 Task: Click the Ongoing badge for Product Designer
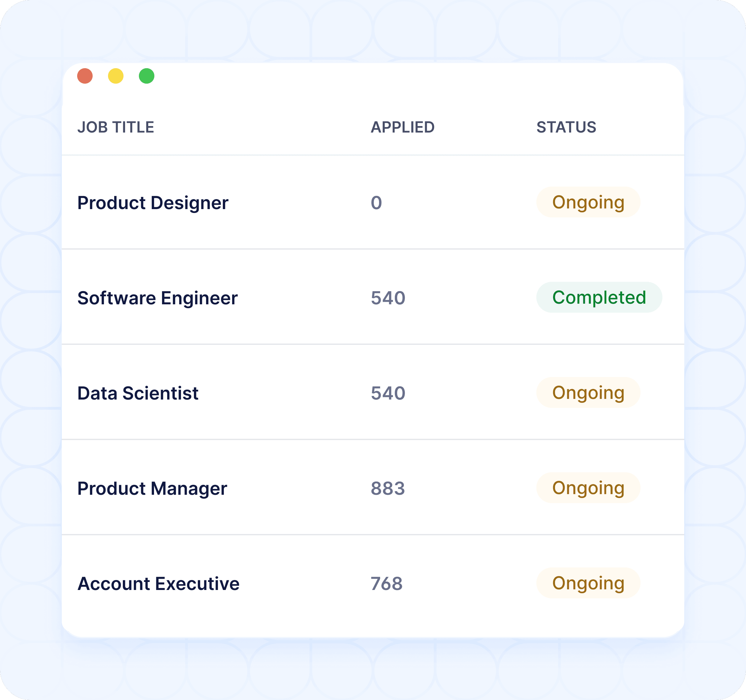click(x=588, y=202)
